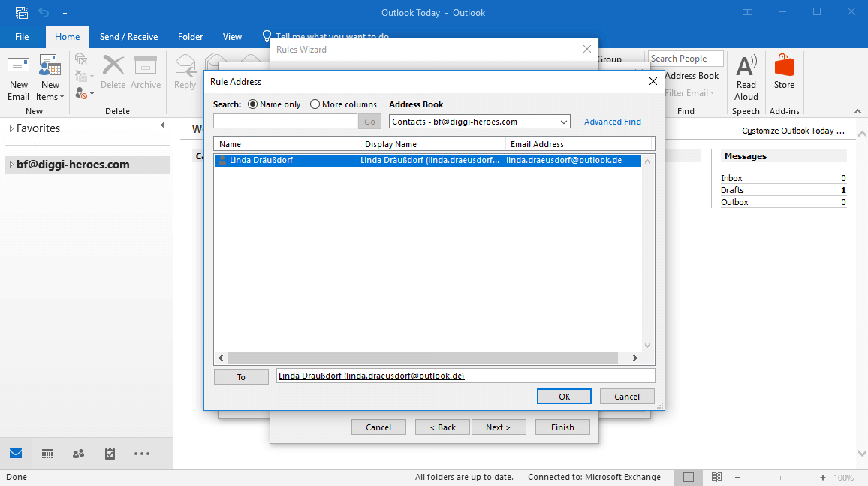Switch to Tasks view icon

[110, 454]
